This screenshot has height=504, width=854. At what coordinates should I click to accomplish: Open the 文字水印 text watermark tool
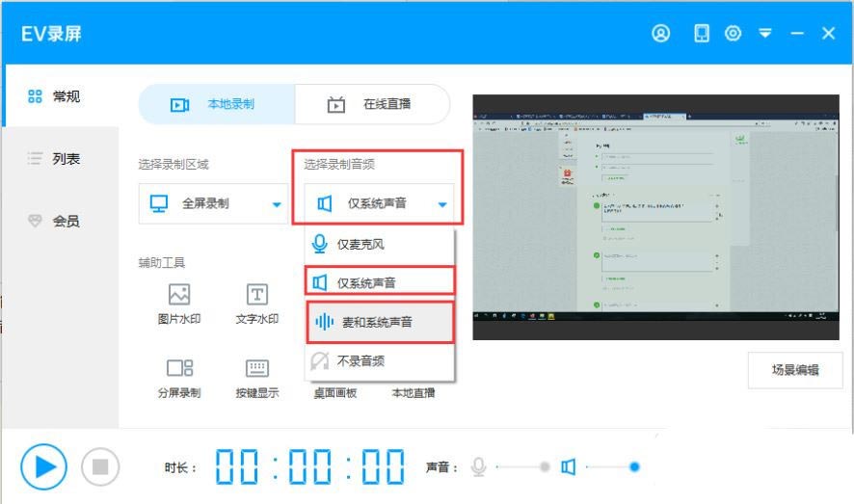click(x=257, y=304)
